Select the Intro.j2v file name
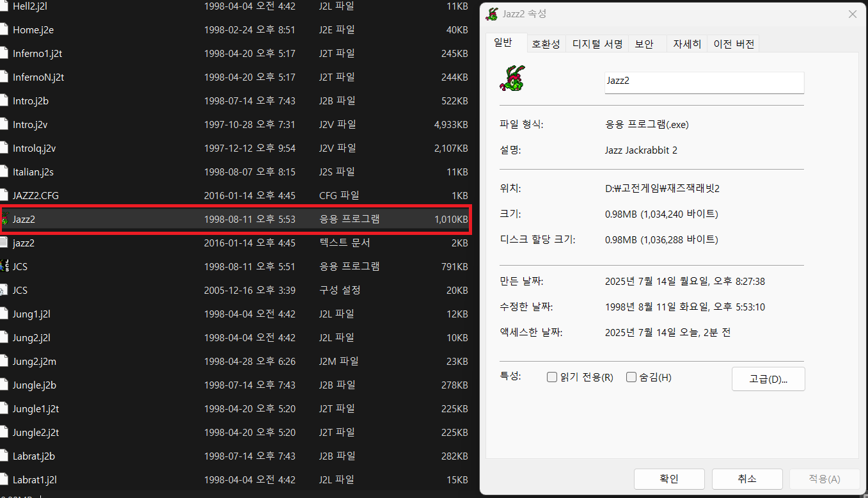Viewport: 868px width, 498px height. [31, 124]
